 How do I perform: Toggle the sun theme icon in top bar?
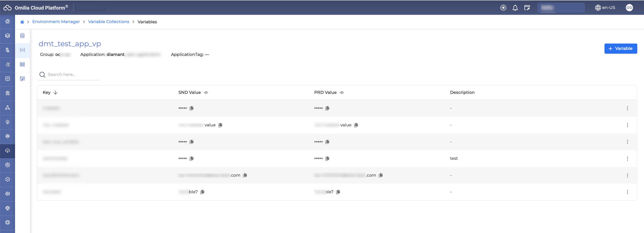[503, 8]
